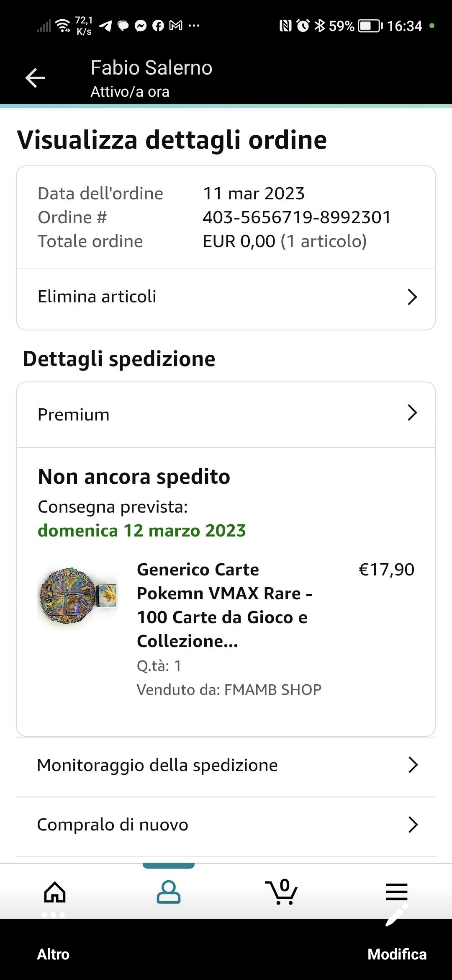This screenshot has width=452, height=980.
Task: Open the Home tab icon
Action: [55, 892]
